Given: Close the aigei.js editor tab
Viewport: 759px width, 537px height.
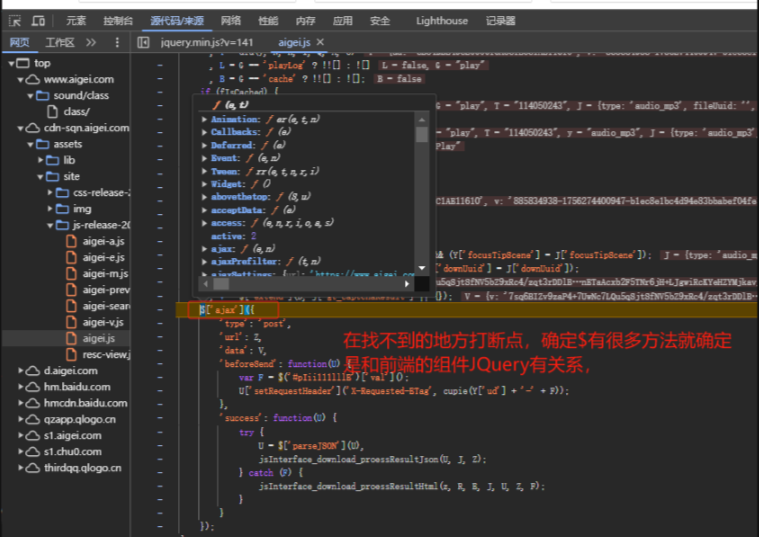Looking at the screenshot, I should [320, 42].
